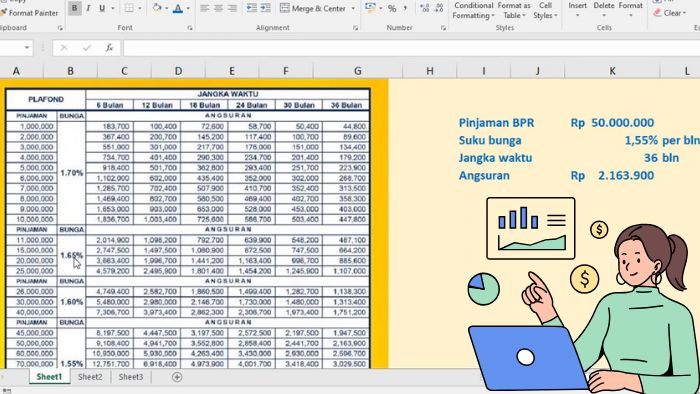The height and width of the screenshot is (394, 700).
Task: Apply percent style
Action: tap(392, 8)
